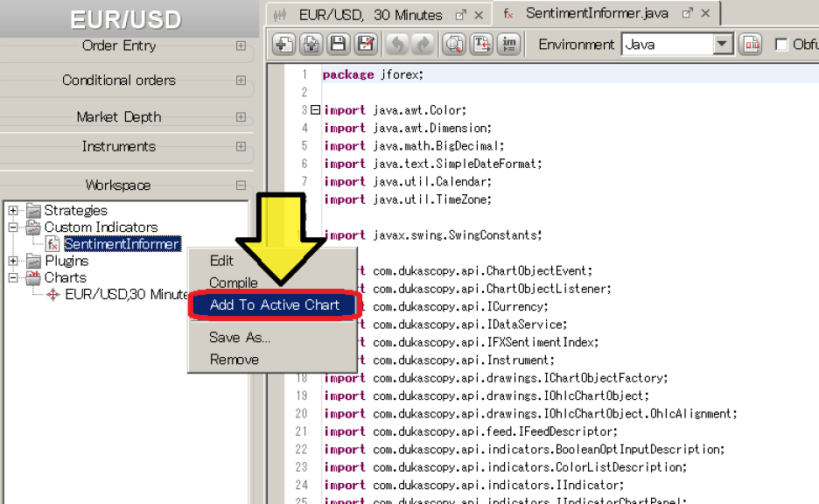Viewport: 819px width, 504px height.
Task: Choose Compile from the context menu
Action: pos(234,283)
